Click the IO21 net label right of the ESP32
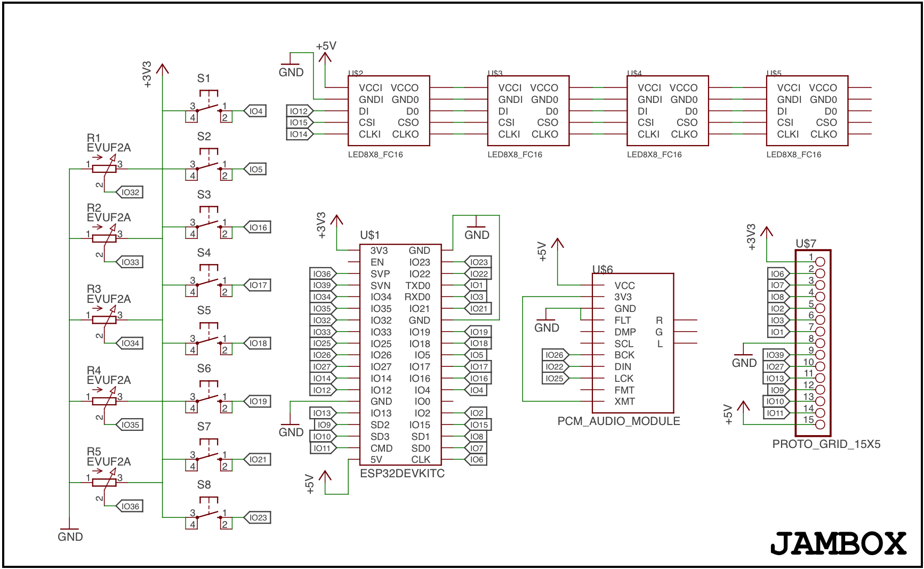 click(478, 308)
